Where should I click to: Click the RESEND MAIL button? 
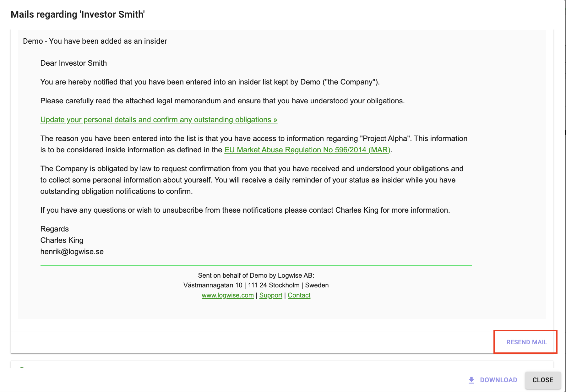(x=527, y=342)
